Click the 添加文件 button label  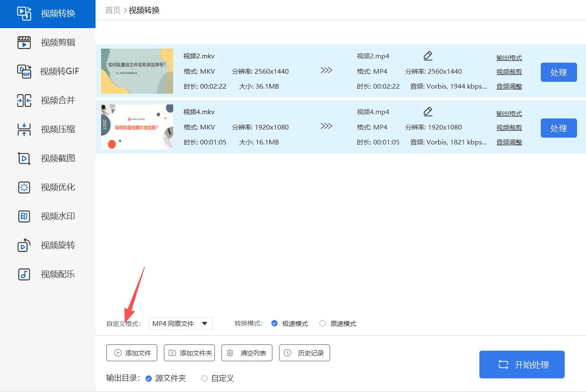pyautogui.click(x=138, y=353)
